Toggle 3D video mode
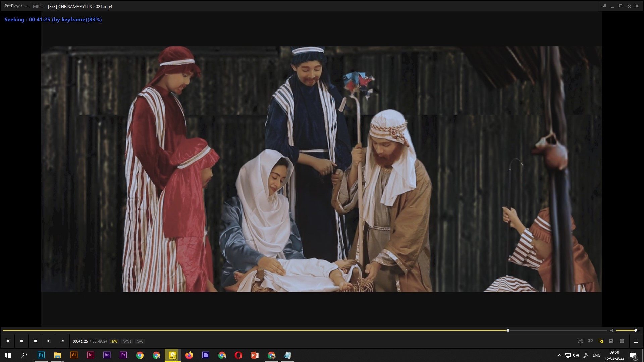644x362 pixels. click(x=590, y=341)
